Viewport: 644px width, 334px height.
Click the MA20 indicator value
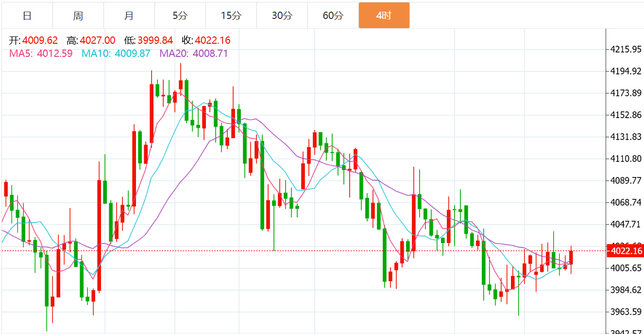[x=210, y=53]
